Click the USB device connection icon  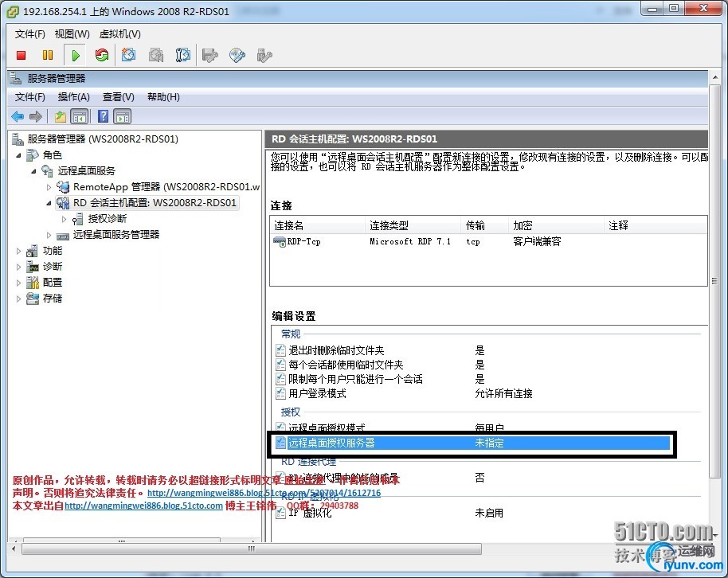[264, 56]
